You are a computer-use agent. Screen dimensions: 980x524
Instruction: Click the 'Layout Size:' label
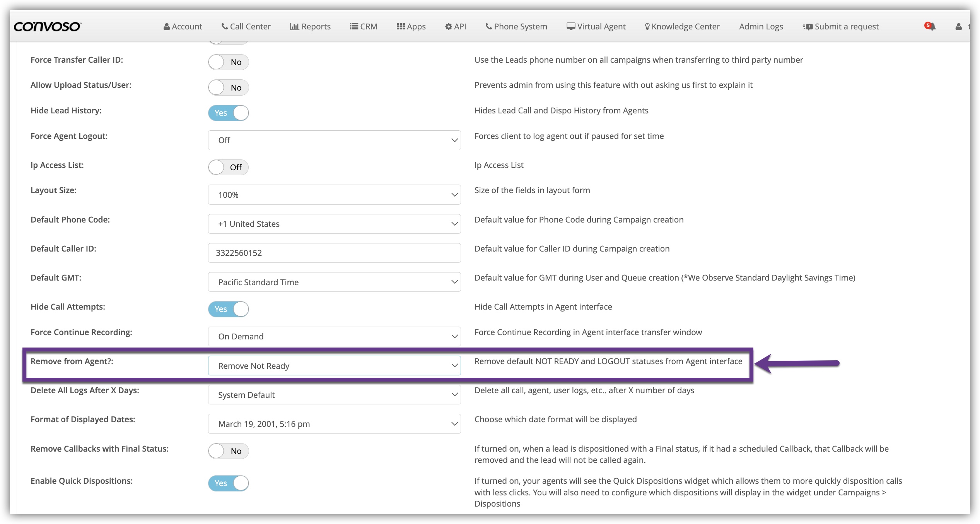53,190
